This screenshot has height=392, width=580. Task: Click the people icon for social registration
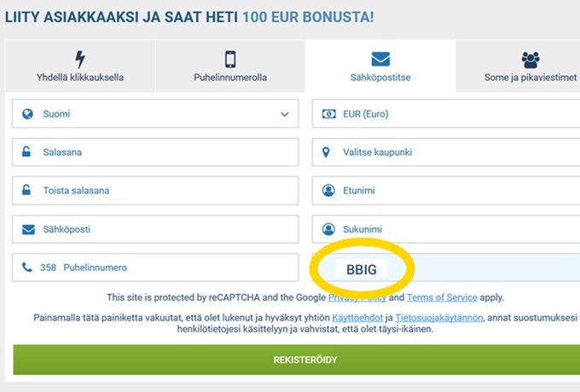pyautogui.click(x=531, y=60)
